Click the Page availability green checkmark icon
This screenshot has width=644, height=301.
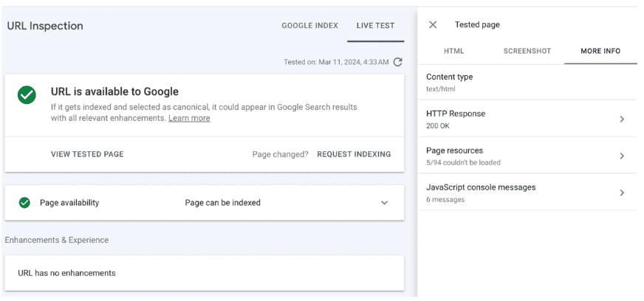pos(24,203)
